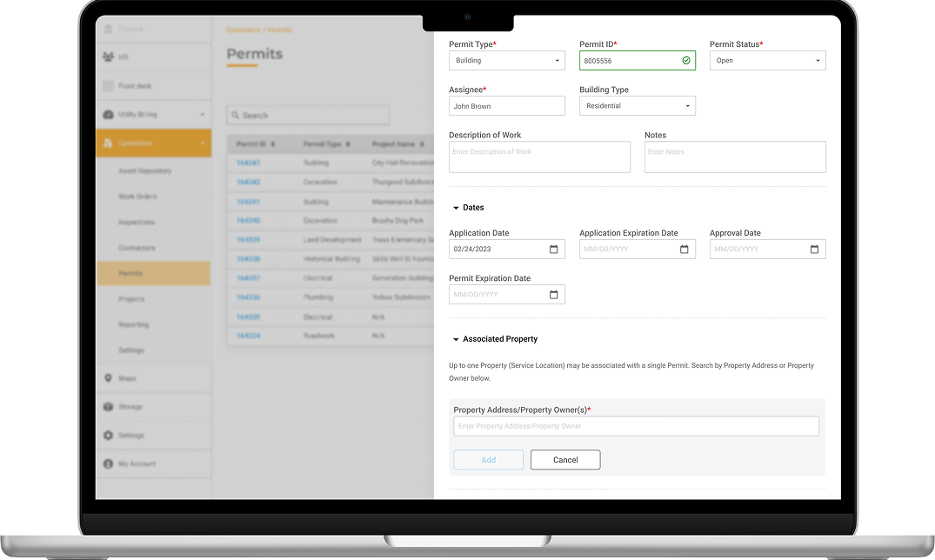Image resolution: width=935 pixels, height=560 pixels.
Task: Click the Application Expiration Date field
Action: 637,250
